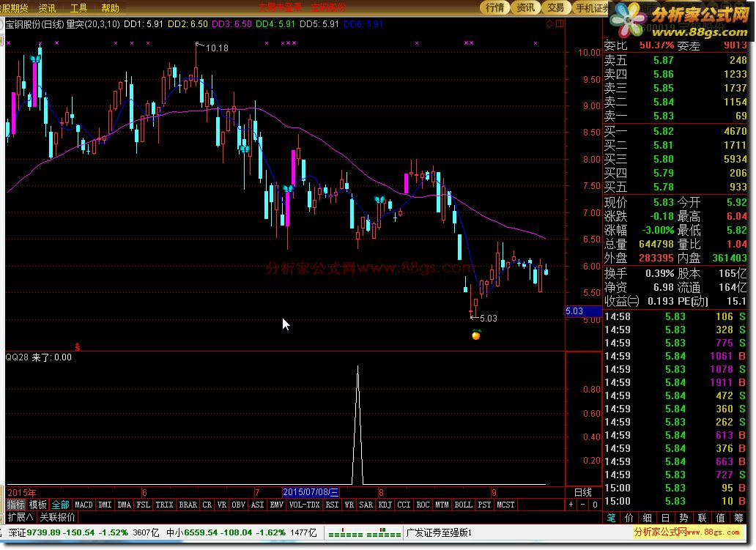
Task: Click the 2015/07/08 date marker on the time axis
Action: [x=311, y=492]
